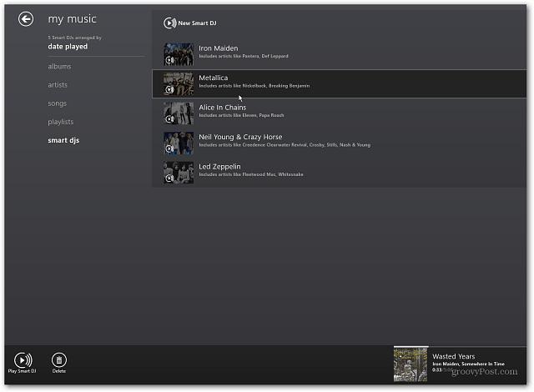This screenshot has width=534, height=392.
Task: Open the albums view
Action: coord(59,67)
